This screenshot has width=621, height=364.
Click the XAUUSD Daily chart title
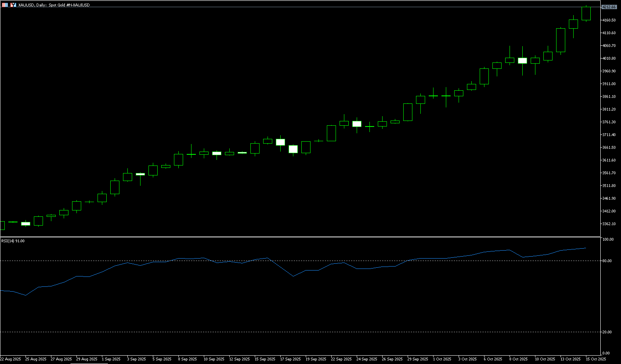coord(54,5)
